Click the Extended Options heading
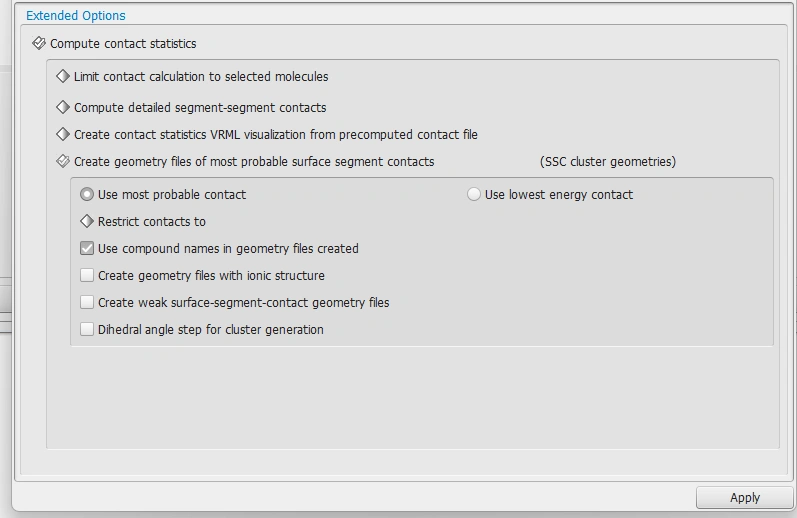 point(76,16)
